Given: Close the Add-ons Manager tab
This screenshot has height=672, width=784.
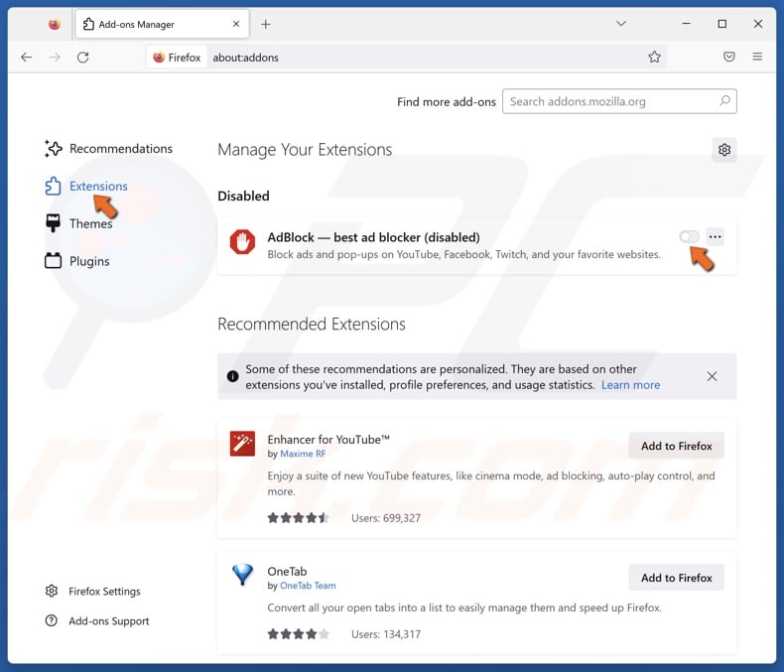Looking at the screenshot, I should (236, 24).
